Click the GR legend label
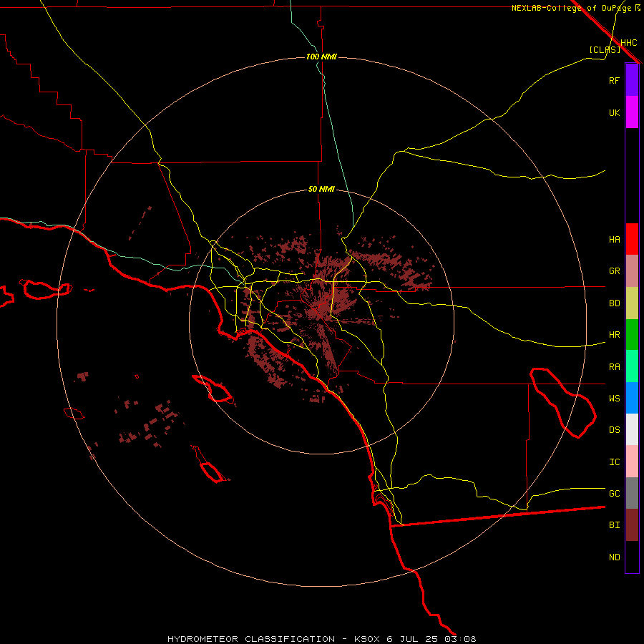 [615, 271]
